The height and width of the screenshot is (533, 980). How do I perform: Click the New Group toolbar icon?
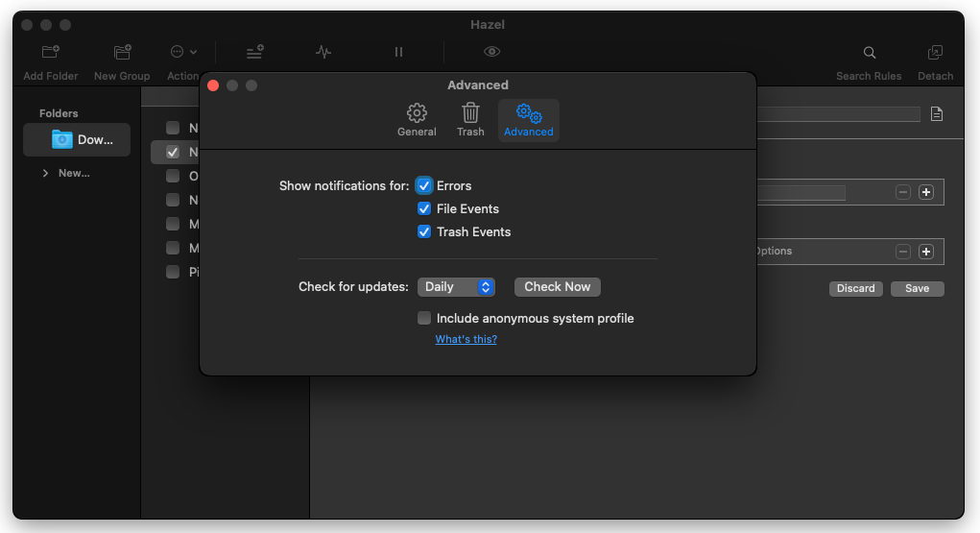(122, 53)
